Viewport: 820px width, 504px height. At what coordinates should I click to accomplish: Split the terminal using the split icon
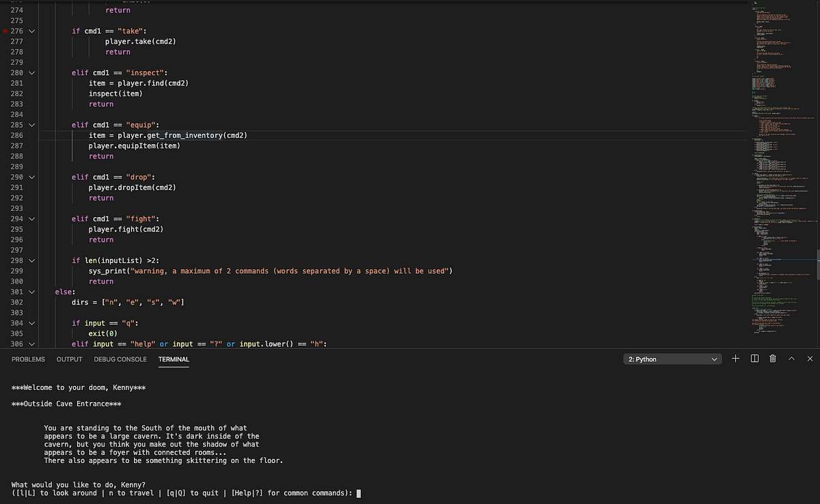click(x=754, y=358)
